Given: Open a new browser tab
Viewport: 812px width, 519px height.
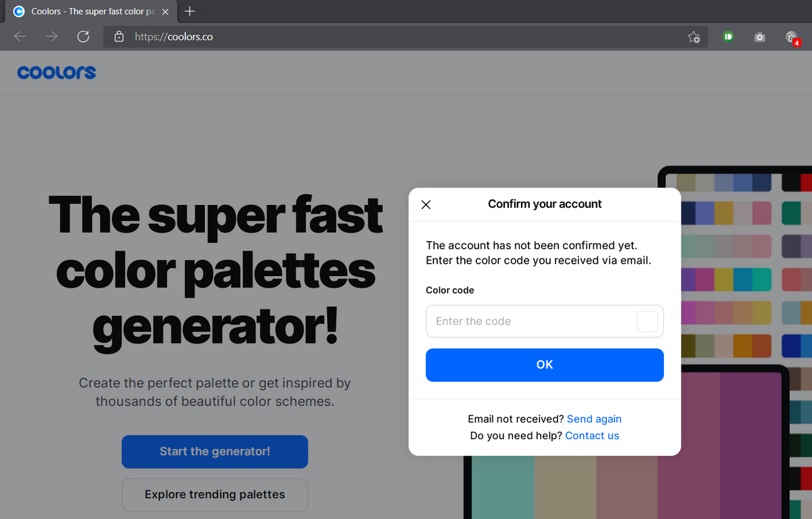Looking at the screenshot, I should click(x=190, y=12).
